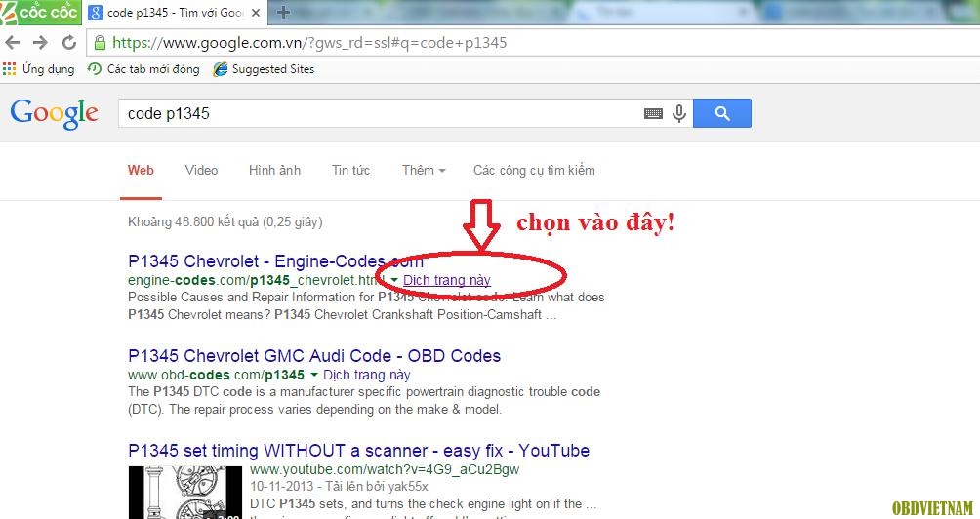980x519 pixels.
Task: Start voice search with the microphone icon
Action: [679, 113]
